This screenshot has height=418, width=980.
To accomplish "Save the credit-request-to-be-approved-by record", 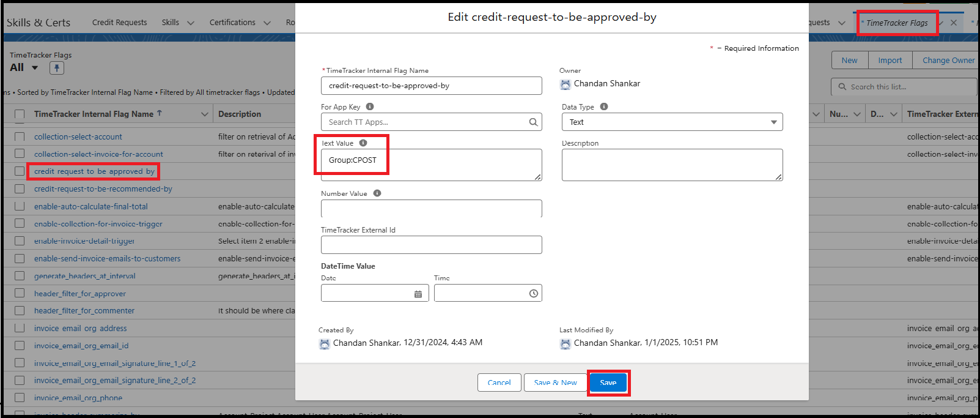I will [x=608, y=383].
